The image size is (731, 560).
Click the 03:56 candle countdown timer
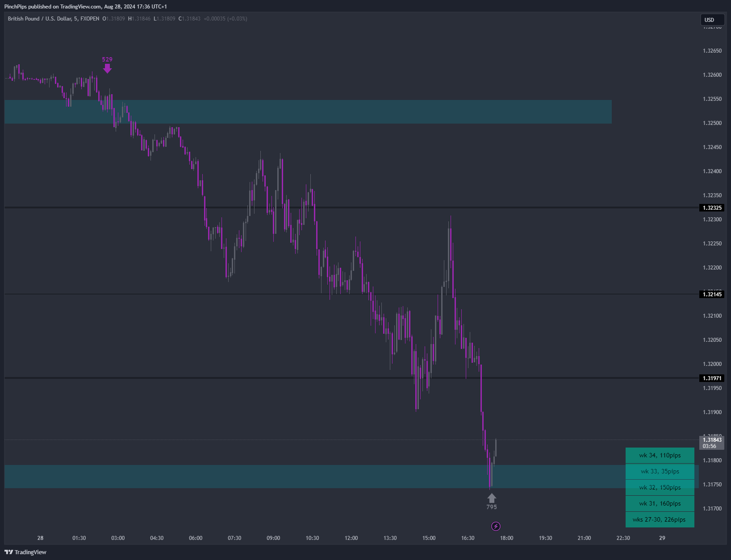[x=710, y=446]
